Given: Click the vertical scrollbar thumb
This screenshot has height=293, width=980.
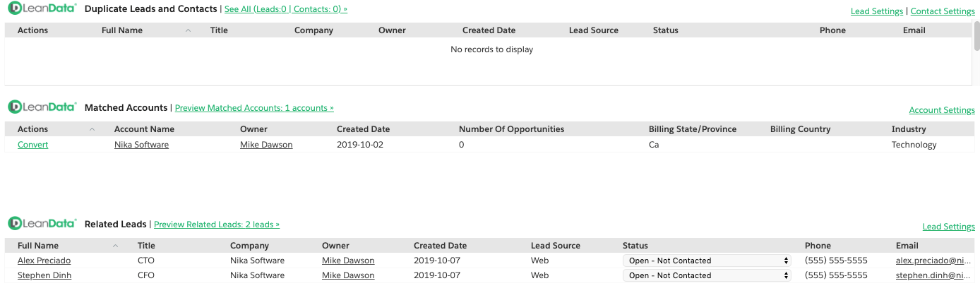Looking at the screenshot, I should point(976,35).
